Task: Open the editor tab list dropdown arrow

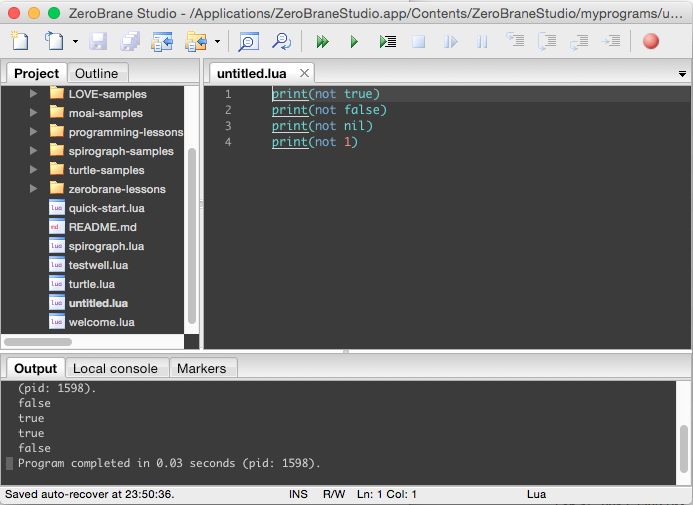Action: point(682,74)
